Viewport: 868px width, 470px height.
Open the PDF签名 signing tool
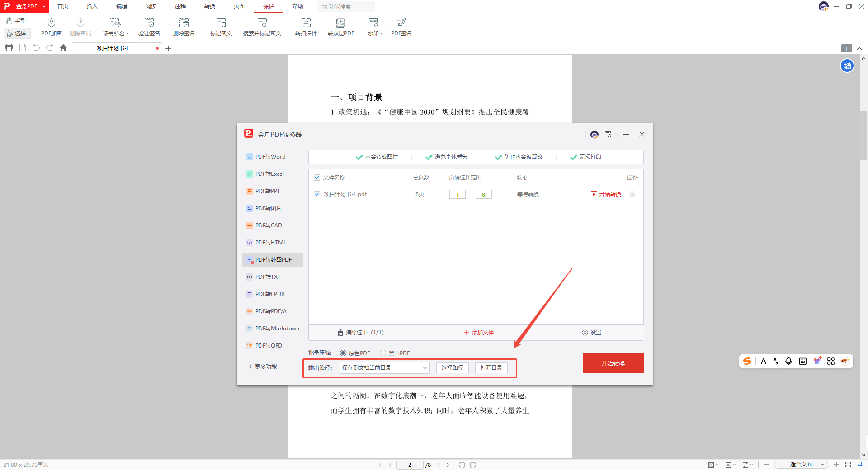pyautogui.click(x=401, y=27)
